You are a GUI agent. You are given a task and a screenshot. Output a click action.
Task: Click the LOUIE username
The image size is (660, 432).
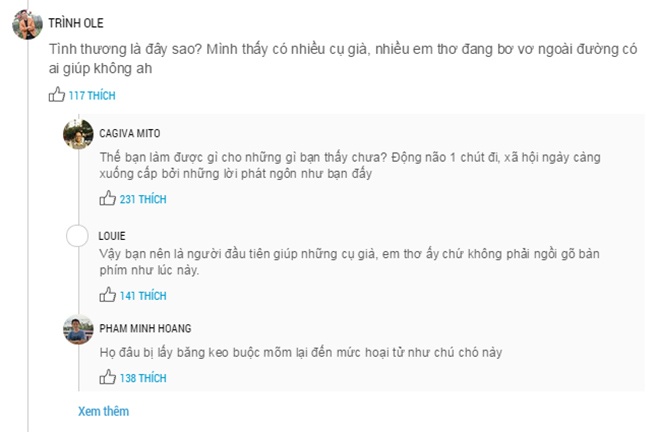coord(112,234)
